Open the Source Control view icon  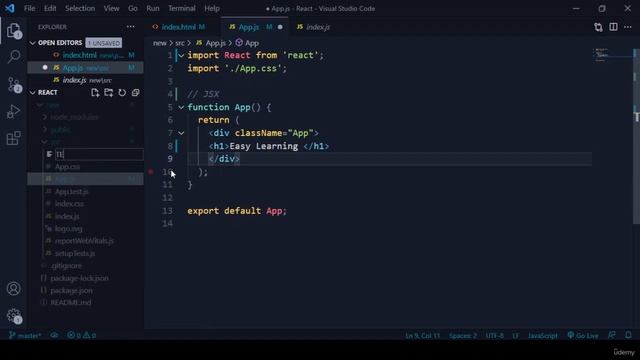pos(14,84)
